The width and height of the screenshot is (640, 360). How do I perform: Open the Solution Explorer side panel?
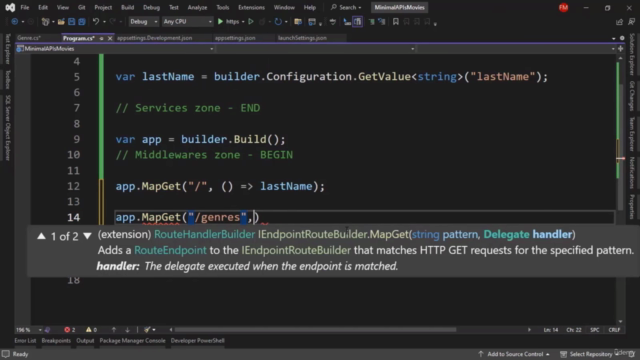(x=632, y=54)
